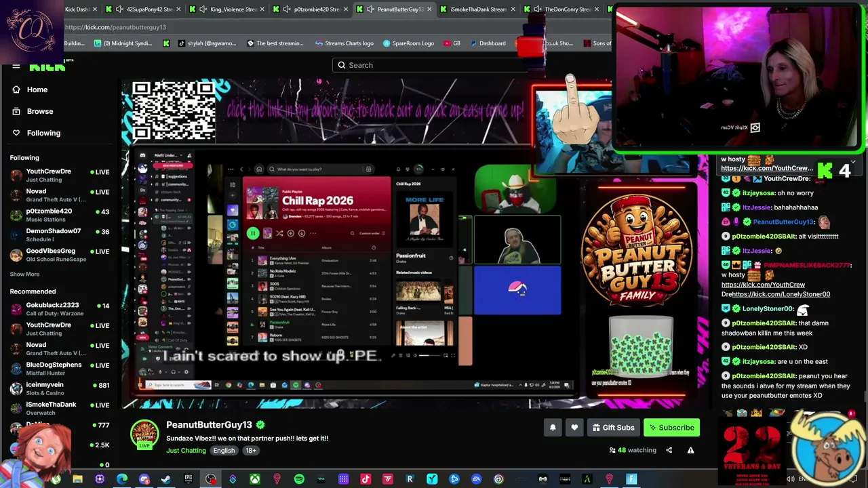
Task: Open PeanutButterGuy13 channel avatar
Action: coord(144,434)
